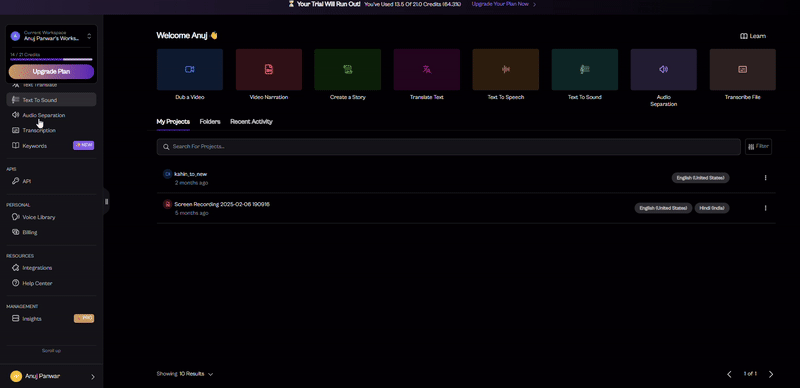The height and width of the screenshot is (388, 800).
Task: Switch to the Folders tab
Action: [x=210, y=122]
